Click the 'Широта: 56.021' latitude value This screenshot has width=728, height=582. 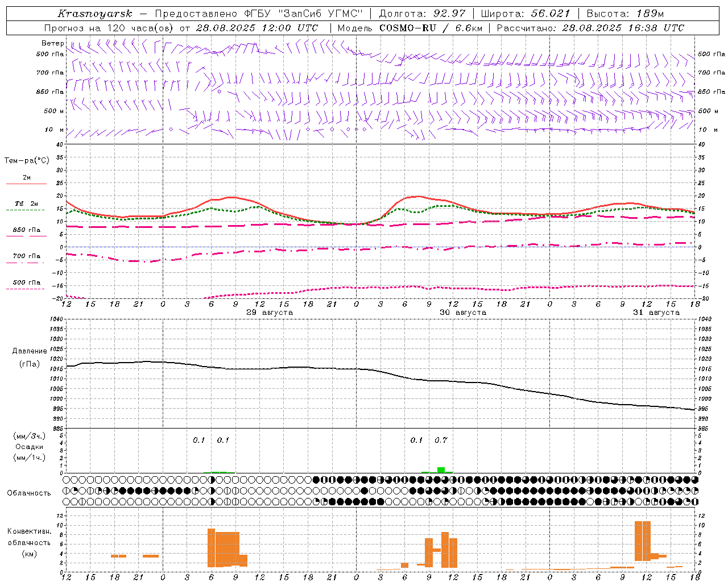click(x=525, y=14)
